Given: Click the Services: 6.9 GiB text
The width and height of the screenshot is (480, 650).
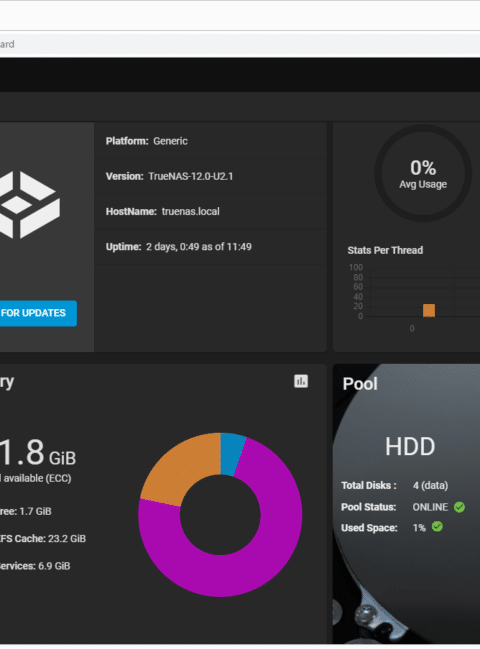Looking at the screenshot, I should click(35, 566).
